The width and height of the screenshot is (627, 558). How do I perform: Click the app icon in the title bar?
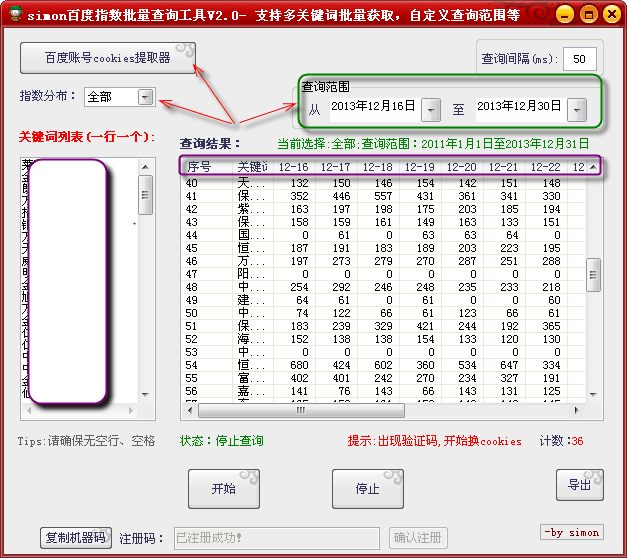[15, 14]
